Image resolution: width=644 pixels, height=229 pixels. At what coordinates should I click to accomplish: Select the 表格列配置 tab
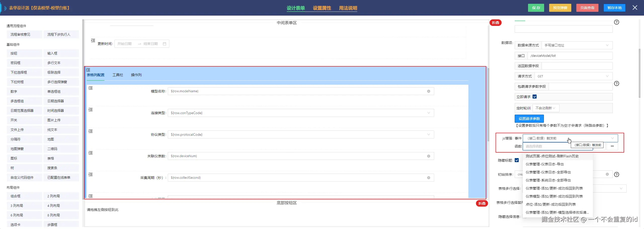96,75
